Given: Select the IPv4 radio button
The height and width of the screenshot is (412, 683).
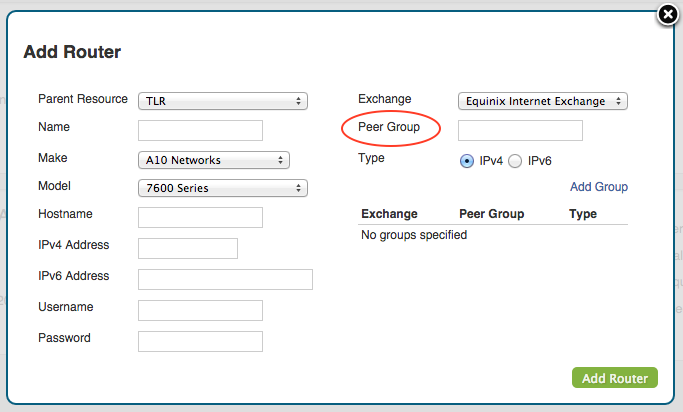Looking at the screenshot, I should coord(467,161).
